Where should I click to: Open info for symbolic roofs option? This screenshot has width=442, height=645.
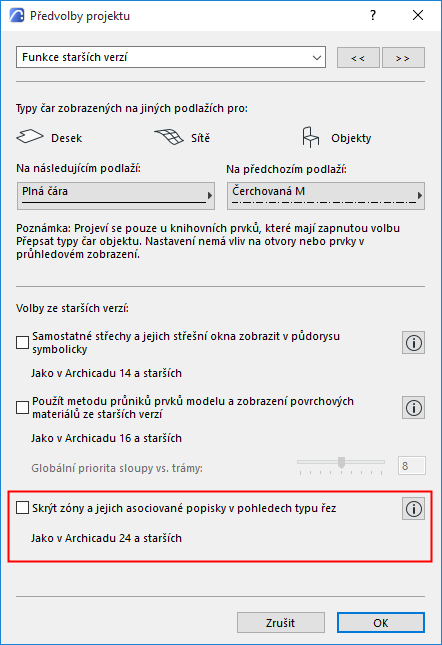pyautogui.click(x=413, y=343)
